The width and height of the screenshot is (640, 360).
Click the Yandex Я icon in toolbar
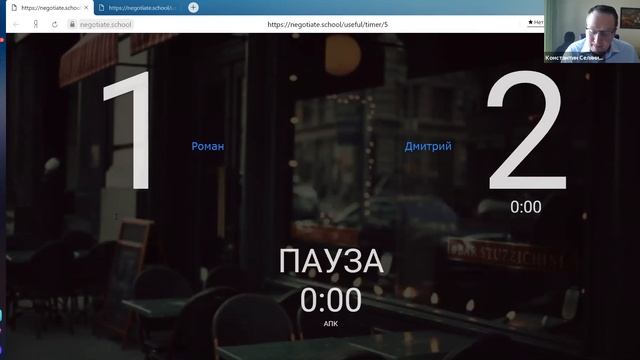[x=36, y=24]
